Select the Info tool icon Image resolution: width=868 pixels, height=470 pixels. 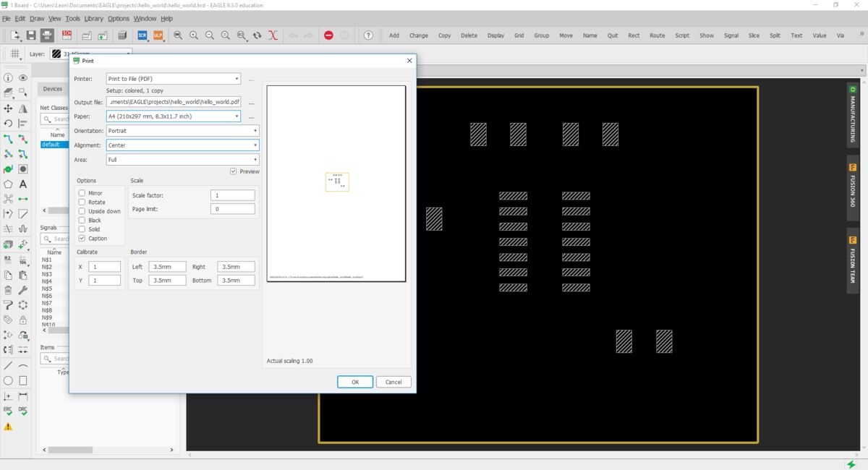tap(8, 77)
